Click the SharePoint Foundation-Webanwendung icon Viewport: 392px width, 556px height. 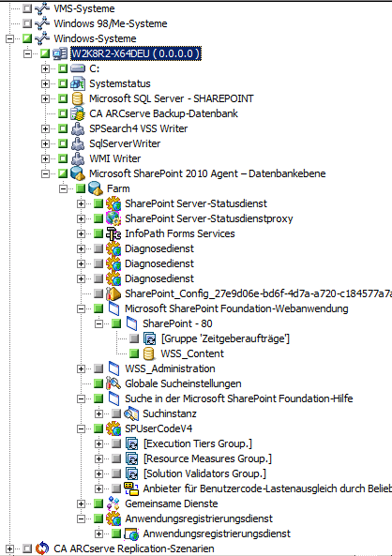click(113, 308)
